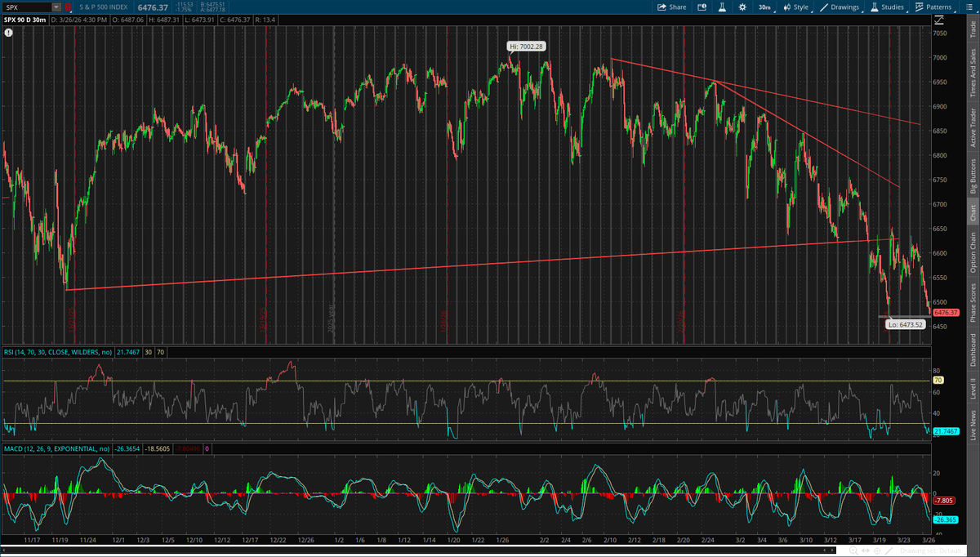Open the Style dropdown menu
The height and width of the screenshot is (557, 980).
pyautogui.click(x=795, y=7)
